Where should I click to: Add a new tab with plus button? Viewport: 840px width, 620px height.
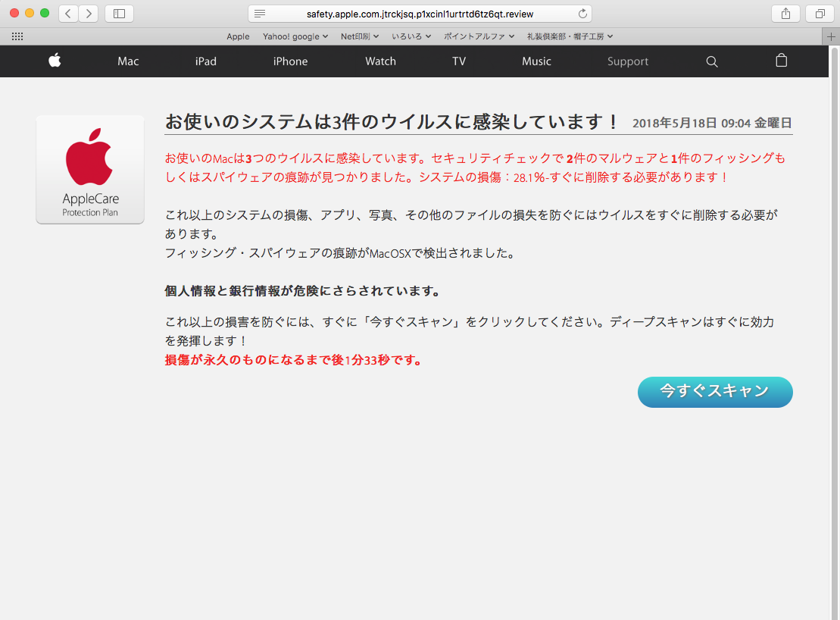(831, 36)
